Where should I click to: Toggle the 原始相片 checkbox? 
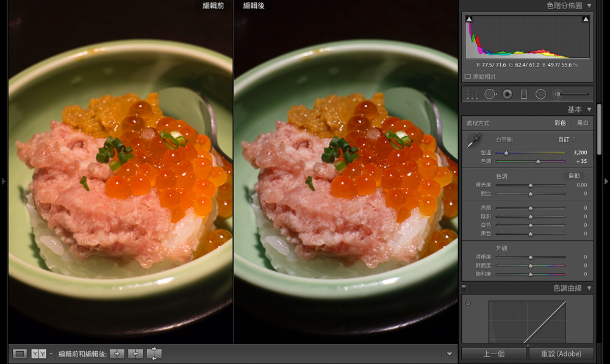coord(468,77)
